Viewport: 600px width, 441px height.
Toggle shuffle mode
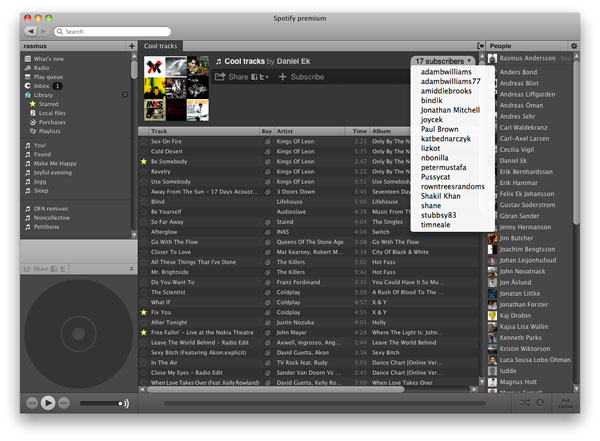(525, 403)
